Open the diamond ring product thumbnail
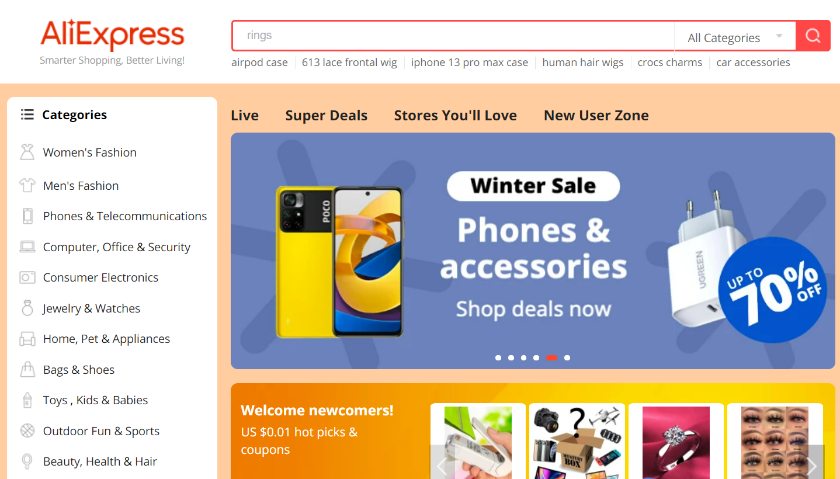 (x=676, y=442)
